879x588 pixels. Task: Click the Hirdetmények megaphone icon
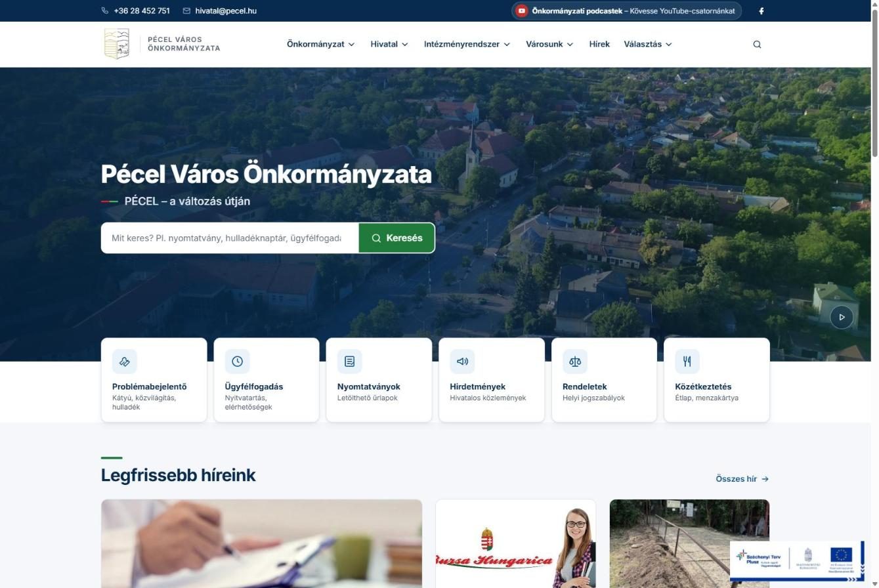coord(462,362)
